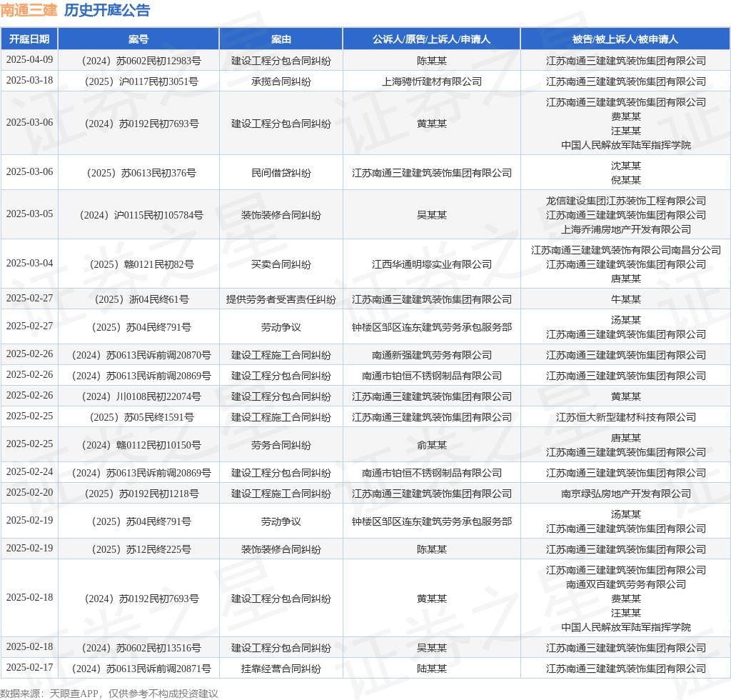Click plaintiff 上海骋忻建材有限公司
731x700 pixels.
432,81
